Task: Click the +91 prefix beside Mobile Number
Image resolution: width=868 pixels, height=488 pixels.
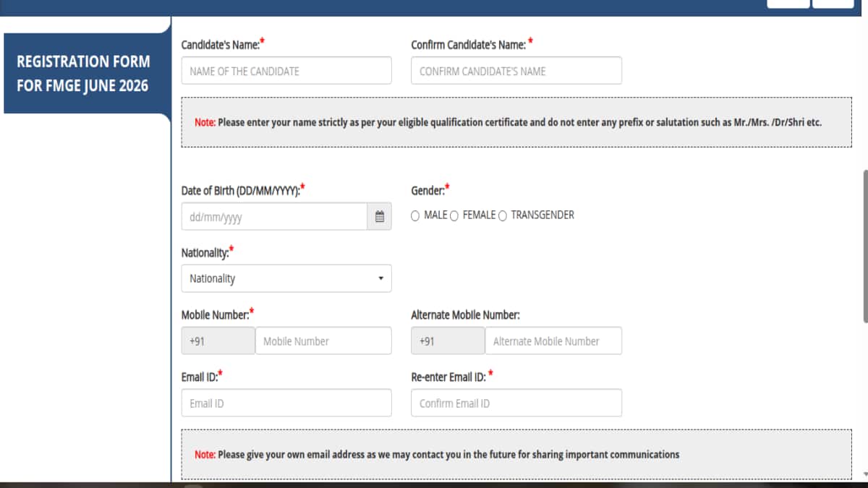Action: coord(218,341)
